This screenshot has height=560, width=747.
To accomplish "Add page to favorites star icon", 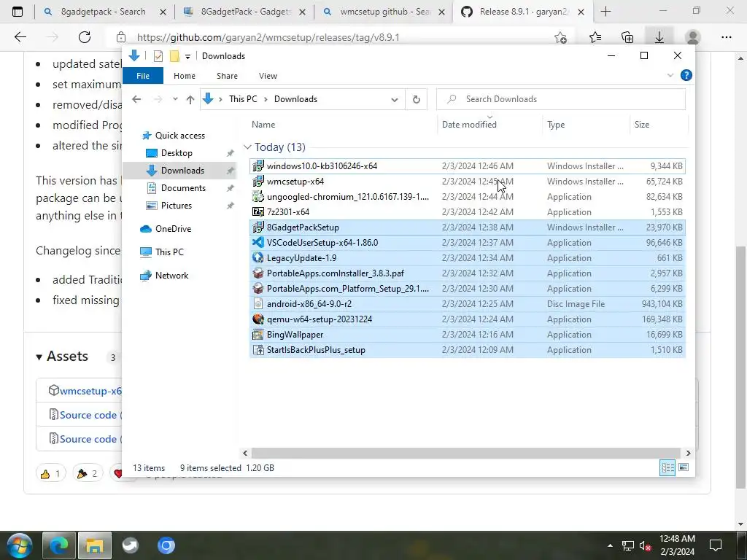I will tap(561, 37).
